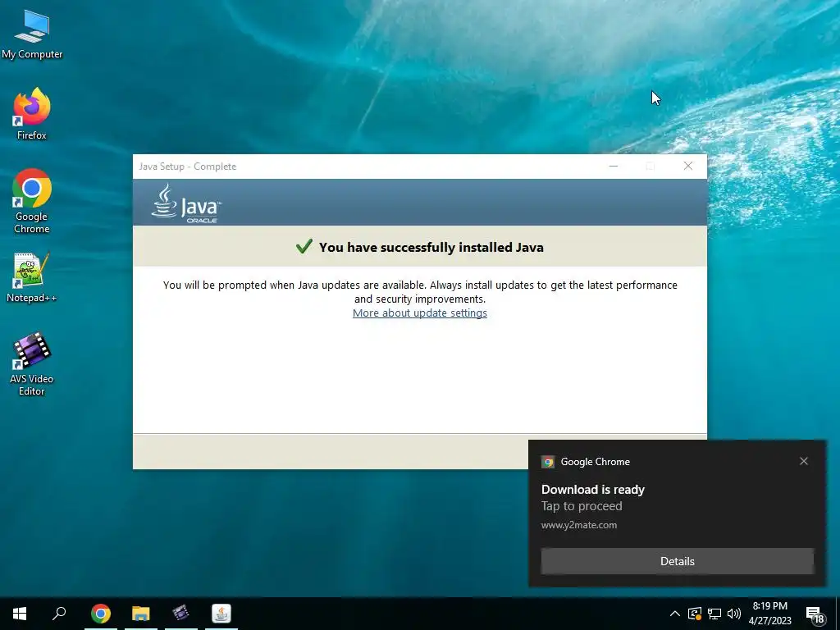Open network status tray icon
This screenshot has height=630, width=840.
pos(714,614)
